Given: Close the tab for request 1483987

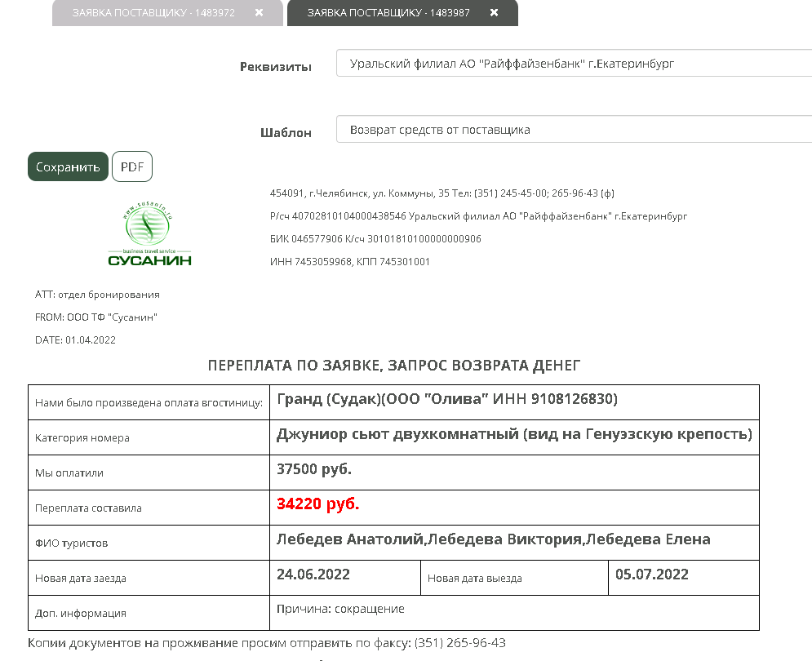Looking at the screenshot, I should click(x=494, y=13).
